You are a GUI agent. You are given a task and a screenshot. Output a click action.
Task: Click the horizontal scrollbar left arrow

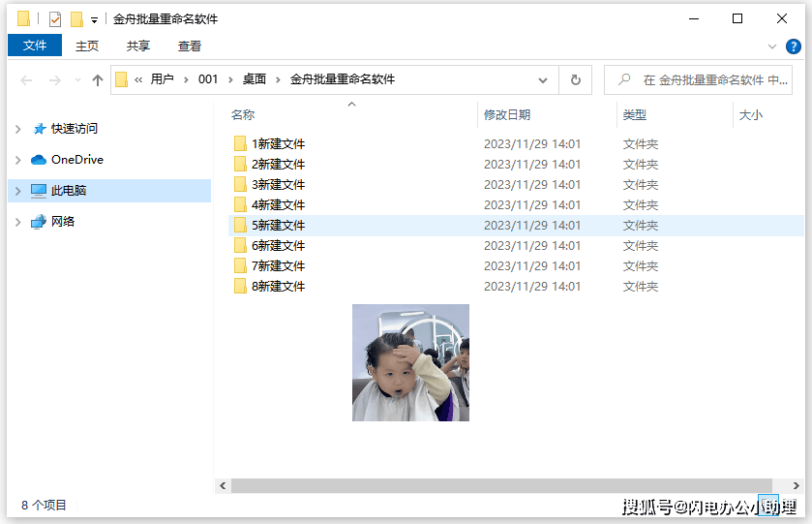pyautogui.click(x=223, y=485)
